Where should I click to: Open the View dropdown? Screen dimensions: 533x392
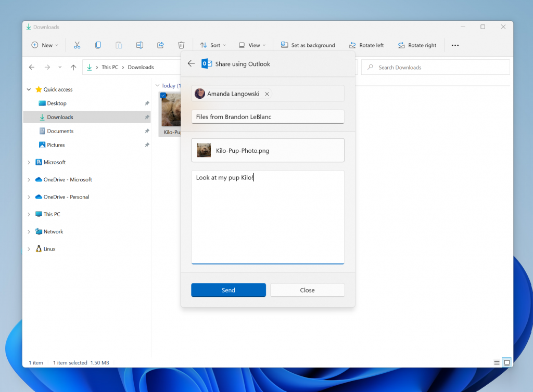(x=252, y=45)
